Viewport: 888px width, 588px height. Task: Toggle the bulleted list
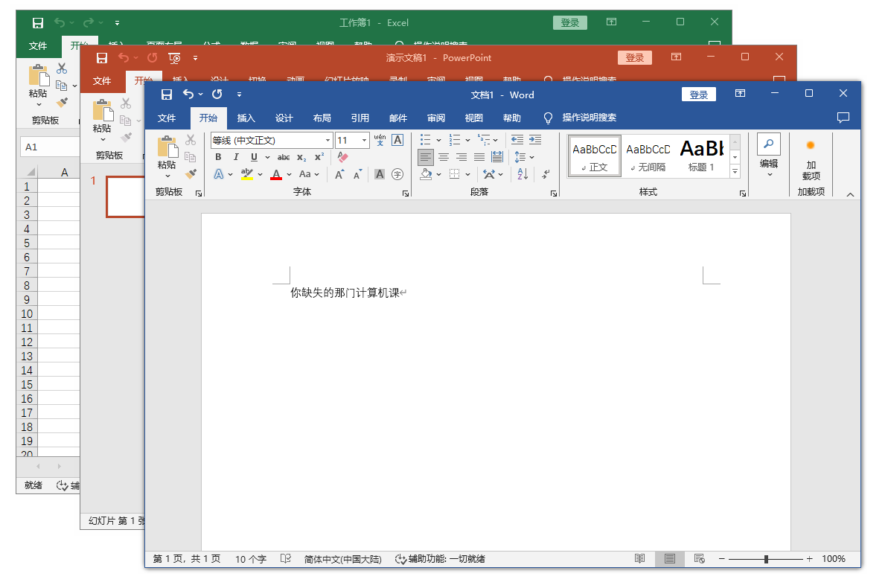pyautogui.click(x=424, y=140)
